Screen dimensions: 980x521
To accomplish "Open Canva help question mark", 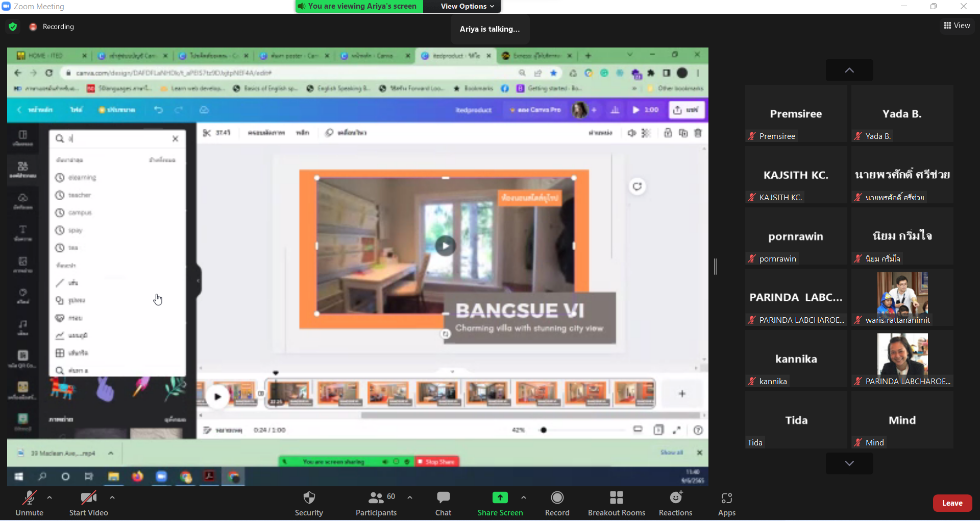I will [698, 430].
